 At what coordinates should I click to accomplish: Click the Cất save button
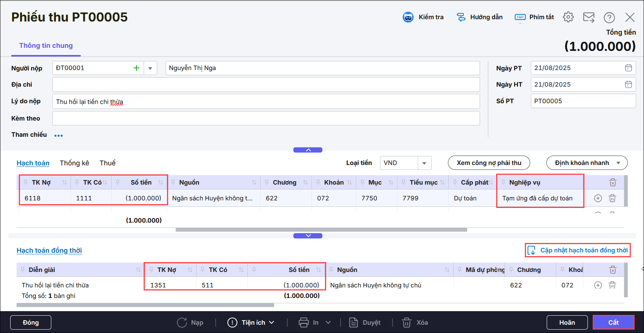[613, 322]
